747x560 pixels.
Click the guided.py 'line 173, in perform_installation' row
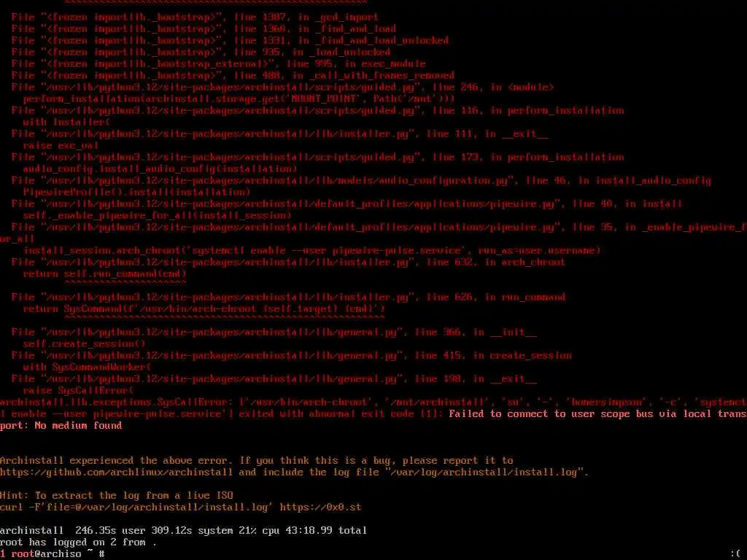pos(318,157)
